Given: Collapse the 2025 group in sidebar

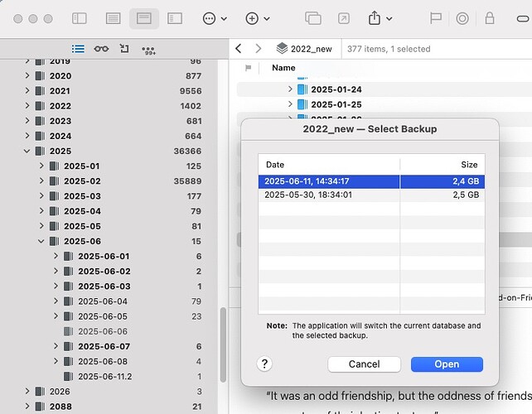Looking at the screenshot, I should pos(27,151).
